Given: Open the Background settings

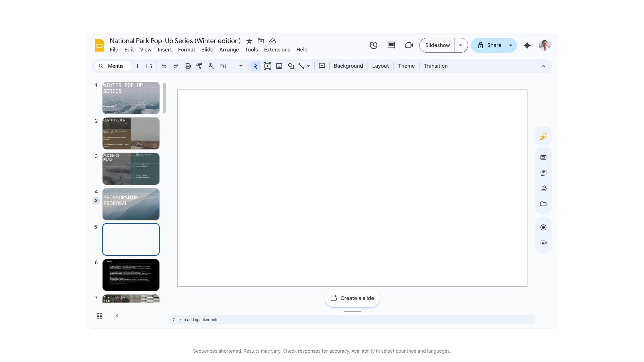Looking at the screenshot, I should click(x=348, y=66).
